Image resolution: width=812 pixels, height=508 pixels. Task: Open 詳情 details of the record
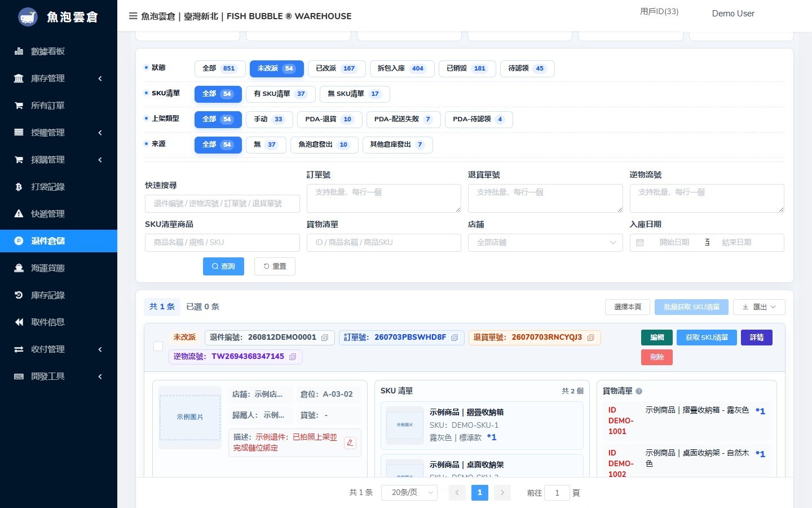(x=757, y=338)
